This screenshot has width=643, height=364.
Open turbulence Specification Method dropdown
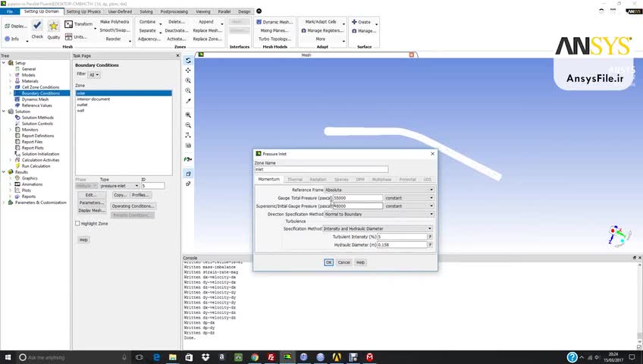pyautogui.click(x=378, y=229)
